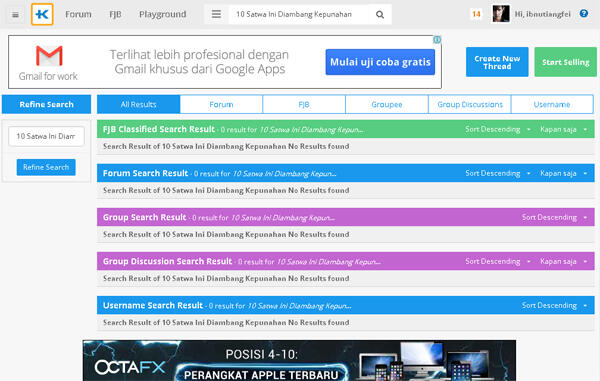Switch to the Username tab
600x381 pixels.
tap(552, 104)
